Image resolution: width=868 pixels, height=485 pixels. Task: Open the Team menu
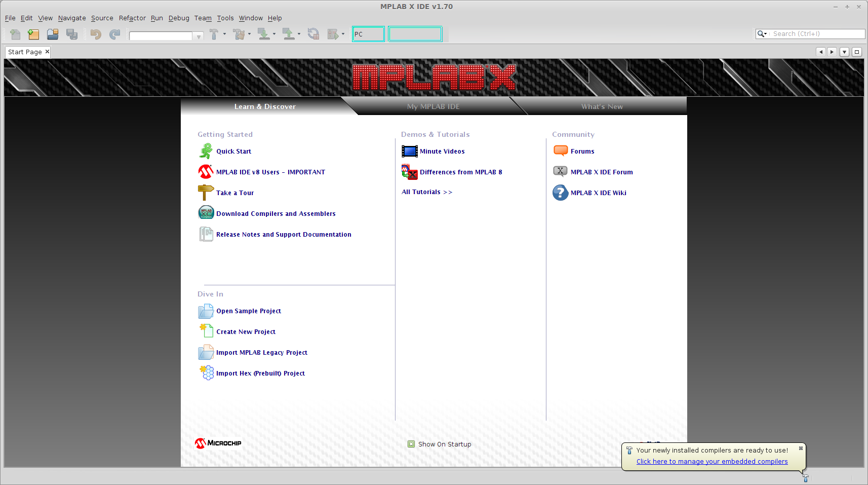click(x=203, y=18)
